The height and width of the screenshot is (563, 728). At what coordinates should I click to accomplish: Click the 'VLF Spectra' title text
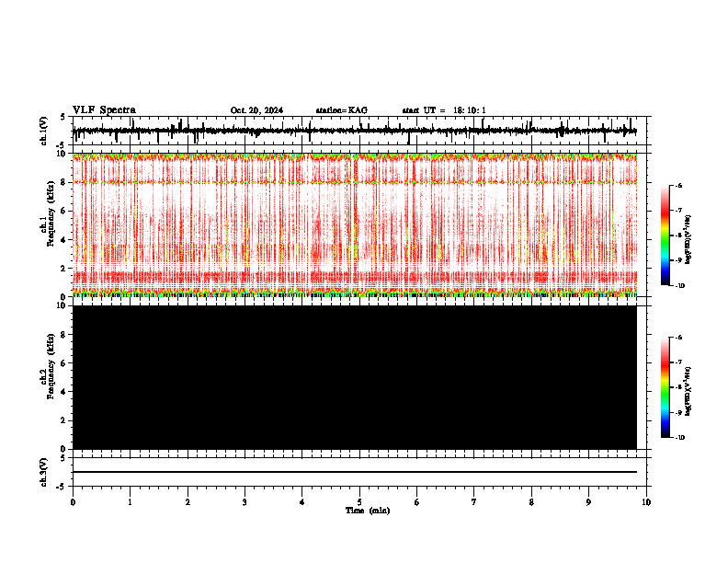coord(104,110)
